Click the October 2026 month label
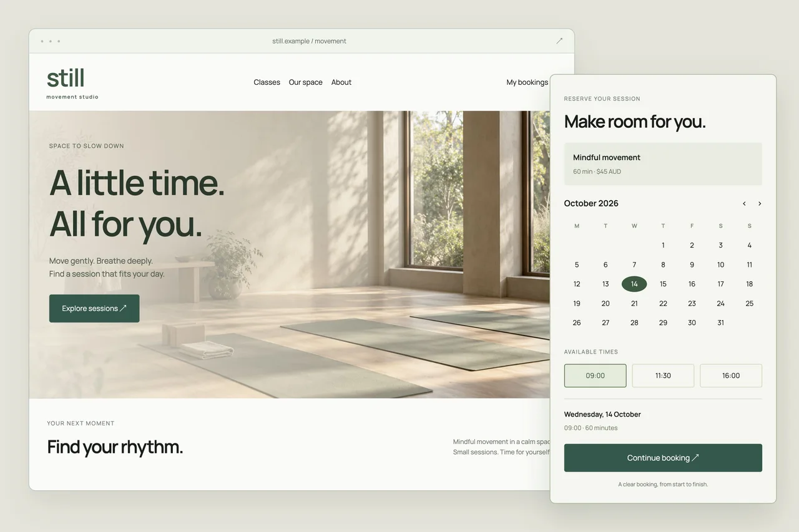799x532 pixels. pyautogui.click(x=591, y=203)
